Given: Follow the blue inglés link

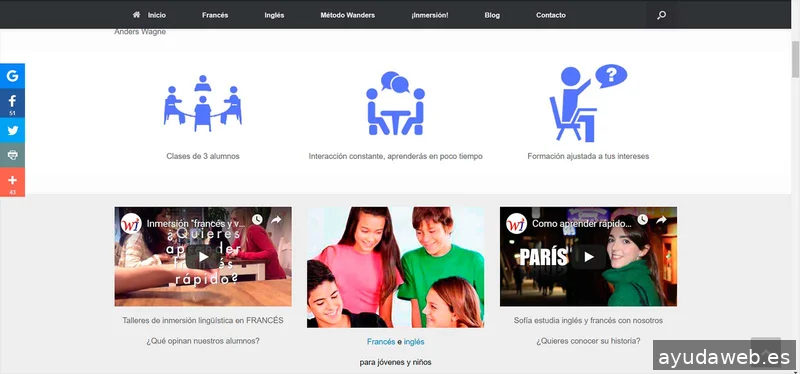Looking at the screenshot, I should (414, 342).
